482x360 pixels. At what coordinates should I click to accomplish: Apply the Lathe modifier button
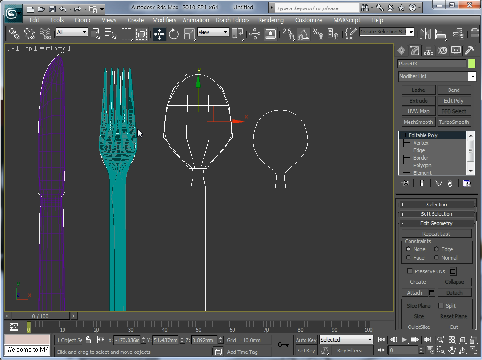418,90
